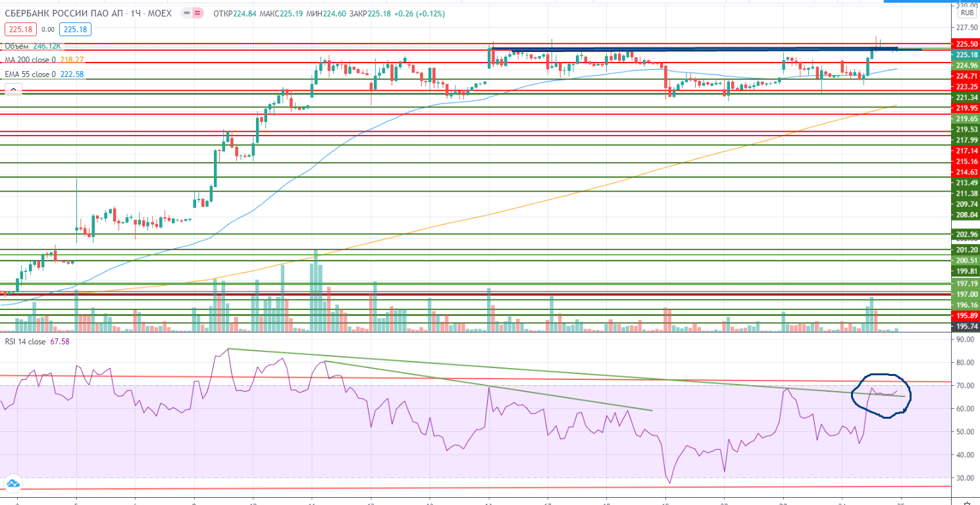The image size is (980, 505).
Task: Click the TradingView cloud logo icon
Action: click(x=13, y=485)
